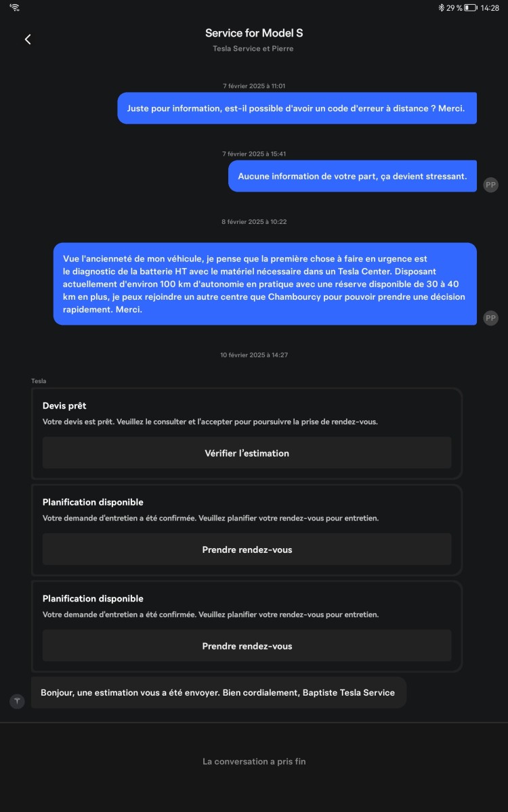Tap the Wi-Fi status icon
The width and height of the screenshot is (508, 812).
(14, 7)
